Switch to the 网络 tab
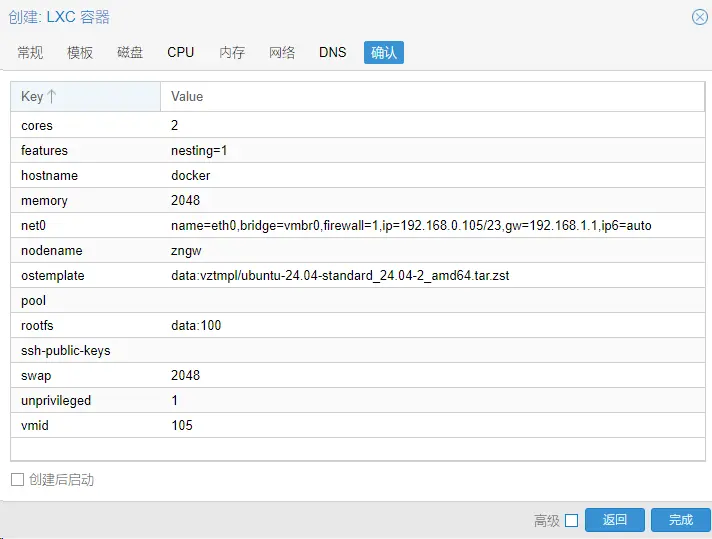Viewport: 712px width, 539px height. [282, 52]
